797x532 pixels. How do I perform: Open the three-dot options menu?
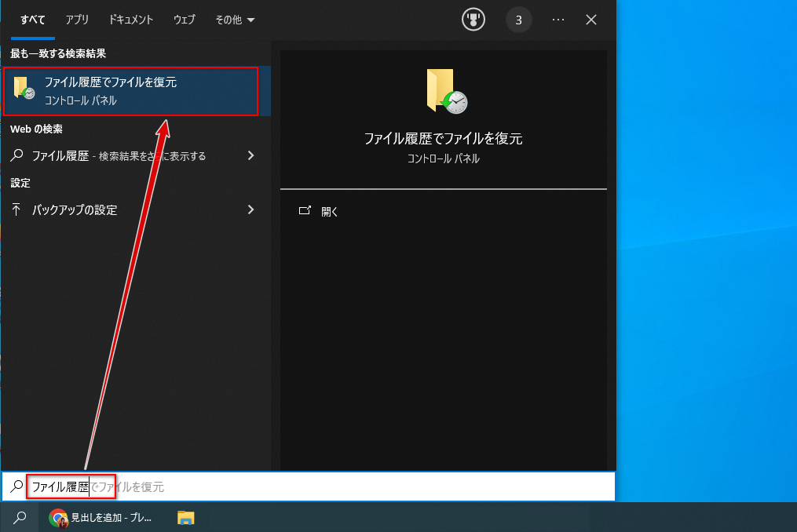pyautogui.click(x=558, y=20)
